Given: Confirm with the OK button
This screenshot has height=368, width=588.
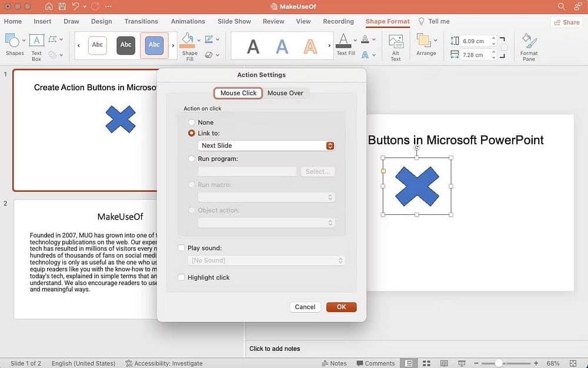Looking at the screenshot, I should [x=341, y=307].
